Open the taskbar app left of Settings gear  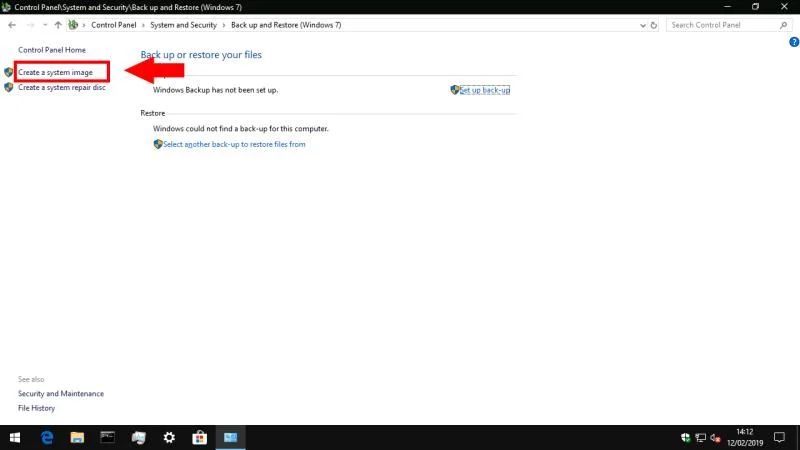coord(138,438)
